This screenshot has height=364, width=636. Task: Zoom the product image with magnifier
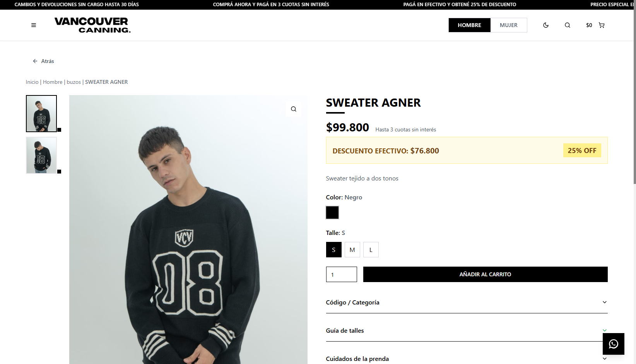click(x=294, y=109)
